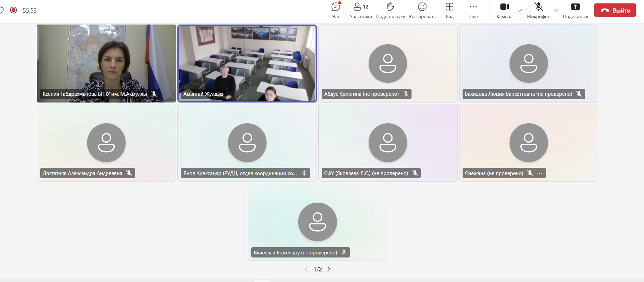Unmute the microphone

[x=538, y=10]
